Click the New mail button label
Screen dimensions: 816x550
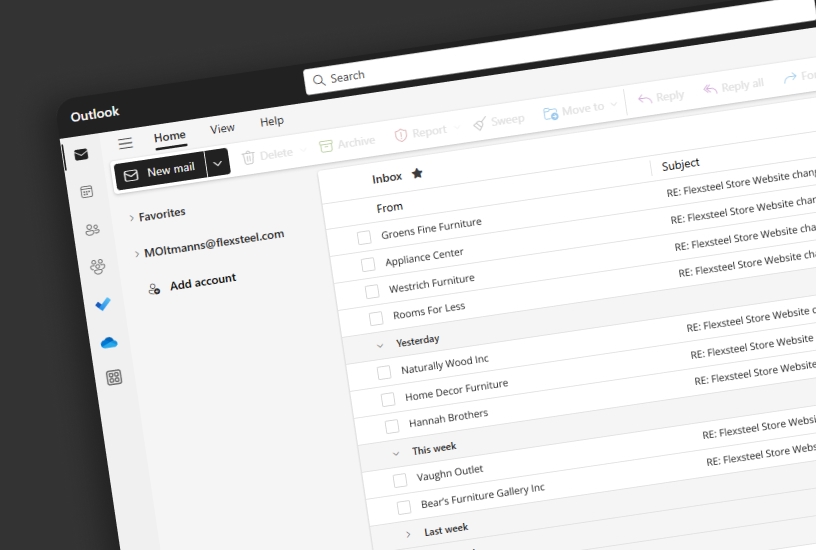coord(171,169)
